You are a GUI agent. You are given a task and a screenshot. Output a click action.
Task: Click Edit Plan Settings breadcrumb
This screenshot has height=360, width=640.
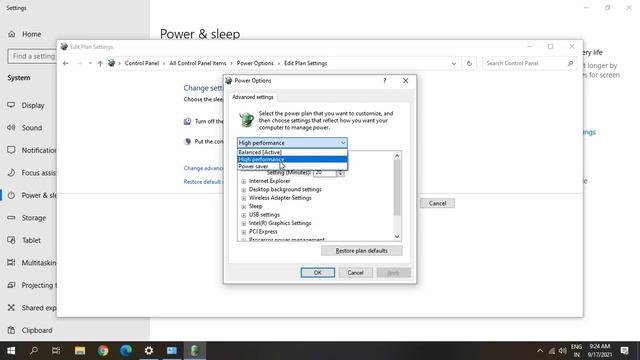coord(306,63)
